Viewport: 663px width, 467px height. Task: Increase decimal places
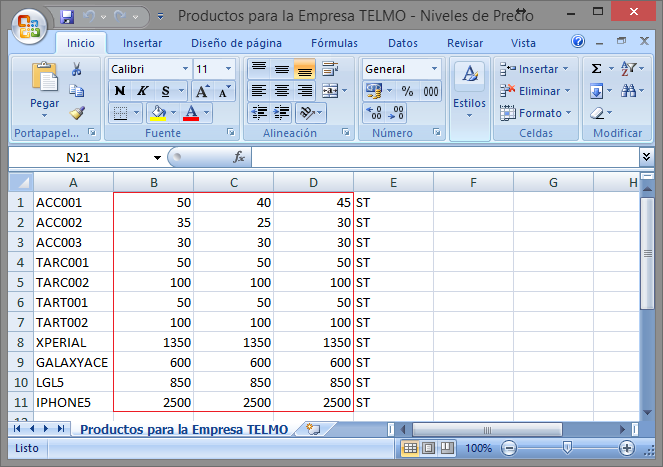374,113
